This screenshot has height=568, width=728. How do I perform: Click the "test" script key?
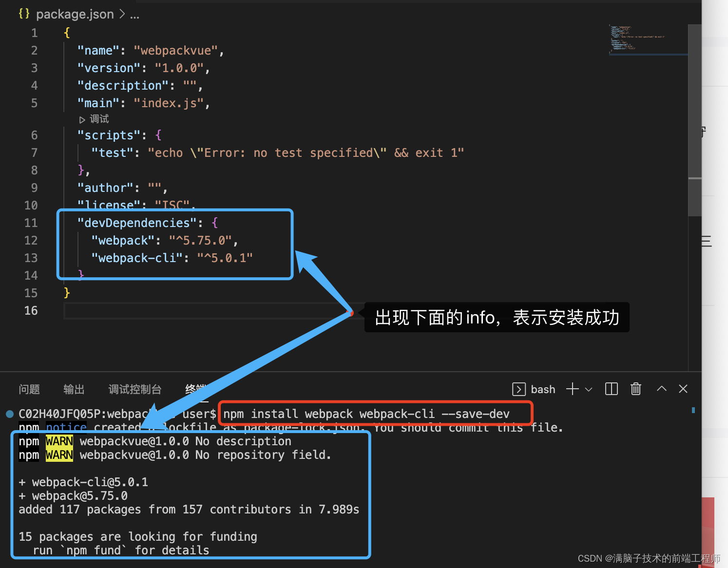pos(113,153)
